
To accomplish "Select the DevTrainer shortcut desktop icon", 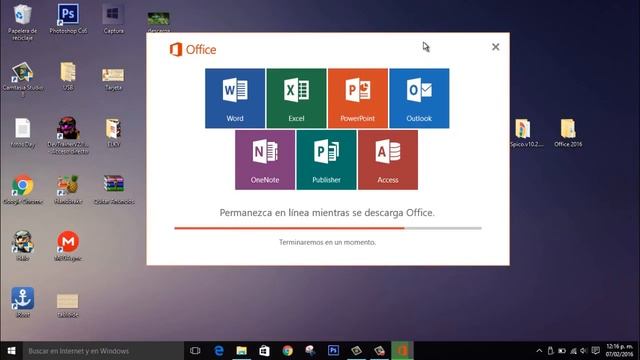I will (68, 136).
